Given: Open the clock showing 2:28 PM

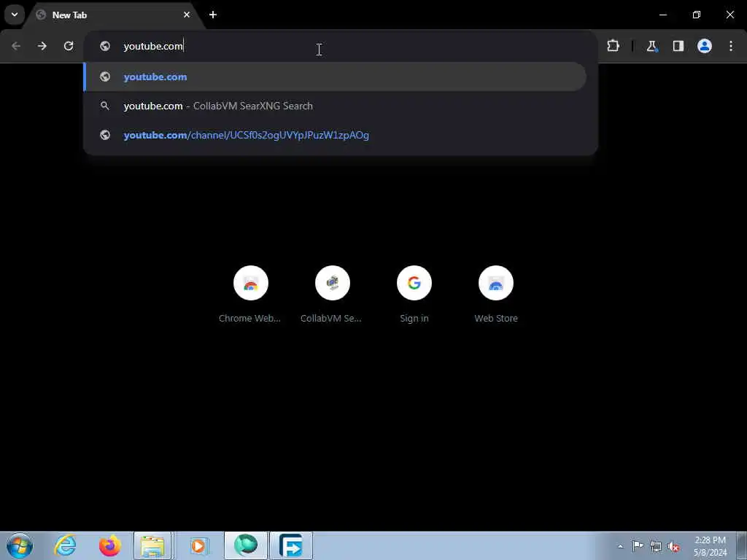Looking at the screenshot, I should pyautogui.click(x=710, y=546).
